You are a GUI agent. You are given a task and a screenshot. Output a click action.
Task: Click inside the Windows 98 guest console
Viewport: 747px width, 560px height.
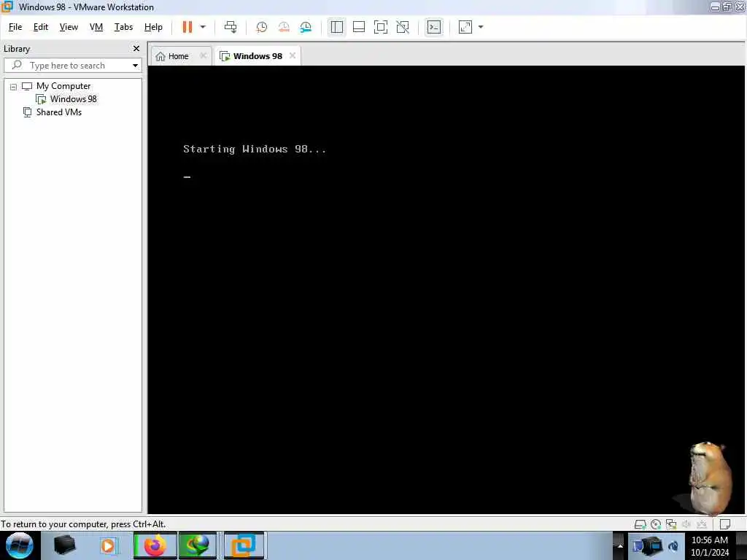pos(446,289)
